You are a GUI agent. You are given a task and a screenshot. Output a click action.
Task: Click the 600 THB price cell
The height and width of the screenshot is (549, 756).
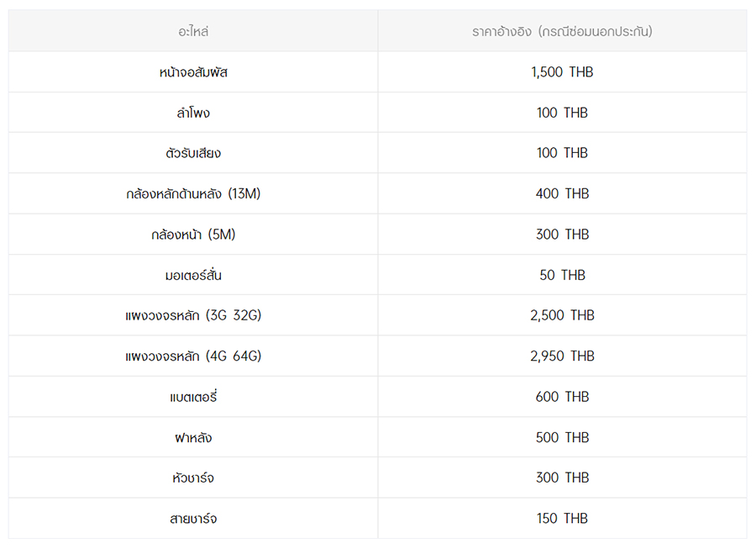562,397
